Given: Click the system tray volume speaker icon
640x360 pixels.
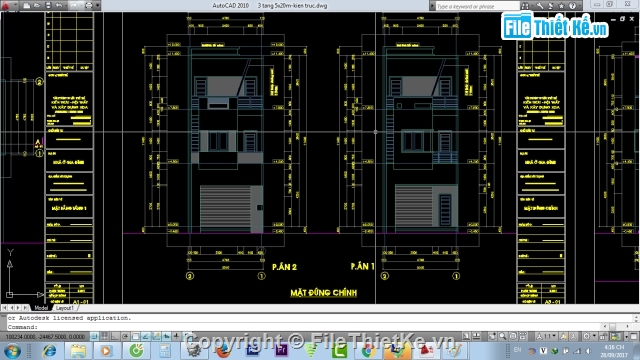Looking at the screenshot, I should point(588,351).
